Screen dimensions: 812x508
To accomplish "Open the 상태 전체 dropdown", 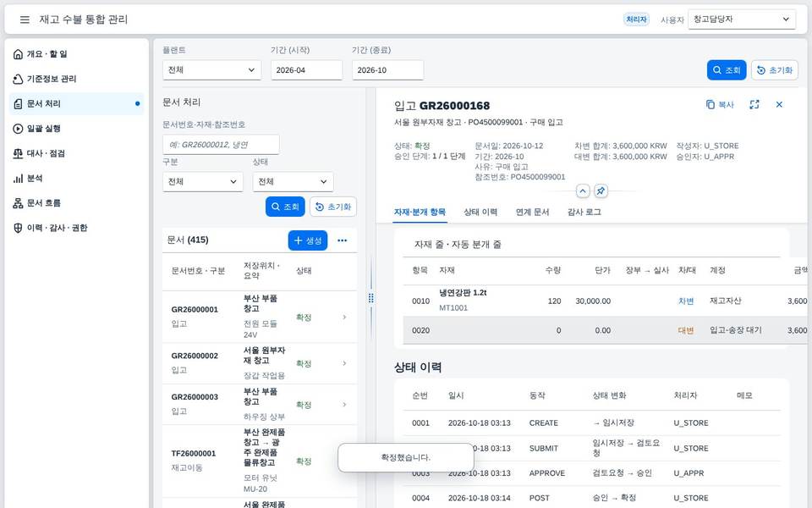I will [x=293, y=182].
